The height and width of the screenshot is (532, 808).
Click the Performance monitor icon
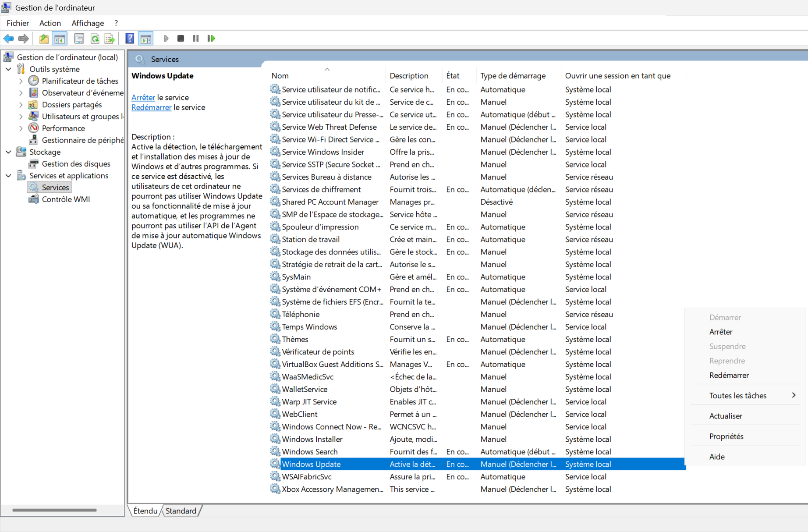tap(34, 128)
